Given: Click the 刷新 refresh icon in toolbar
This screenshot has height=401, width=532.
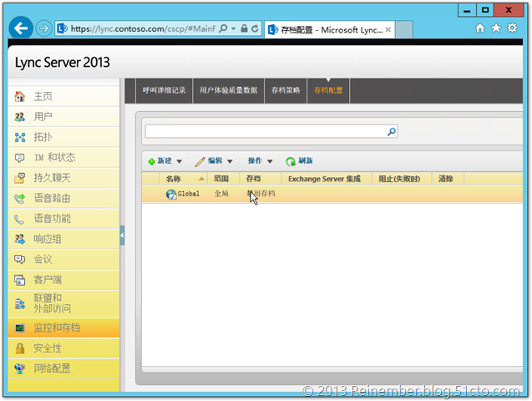Looking at the screenshot, I should [x=291, y=161].
